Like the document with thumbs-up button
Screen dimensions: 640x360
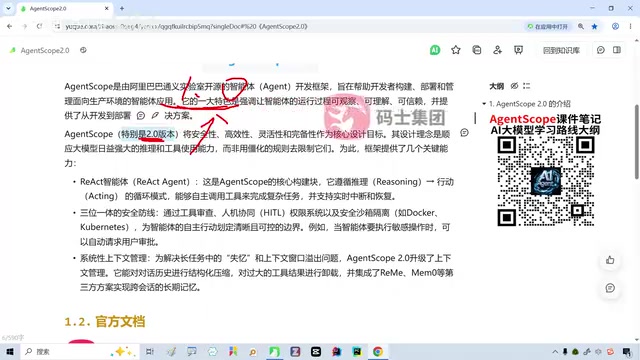tap(610, 260)
